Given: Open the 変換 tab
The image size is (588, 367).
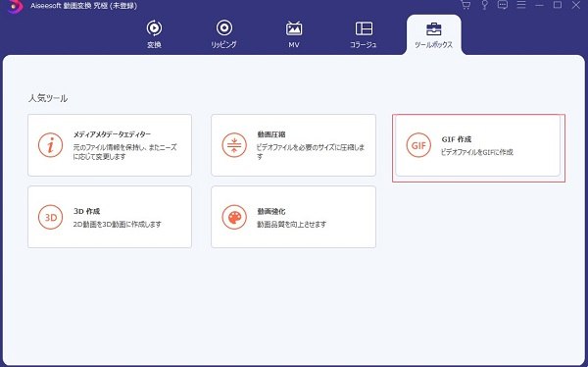Looking at the screenshot, I should click(x=154, y=34).
